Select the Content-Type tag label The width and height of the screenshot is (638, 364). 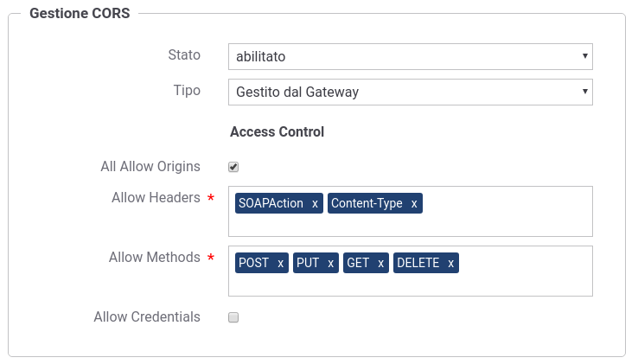click(367, 203)
